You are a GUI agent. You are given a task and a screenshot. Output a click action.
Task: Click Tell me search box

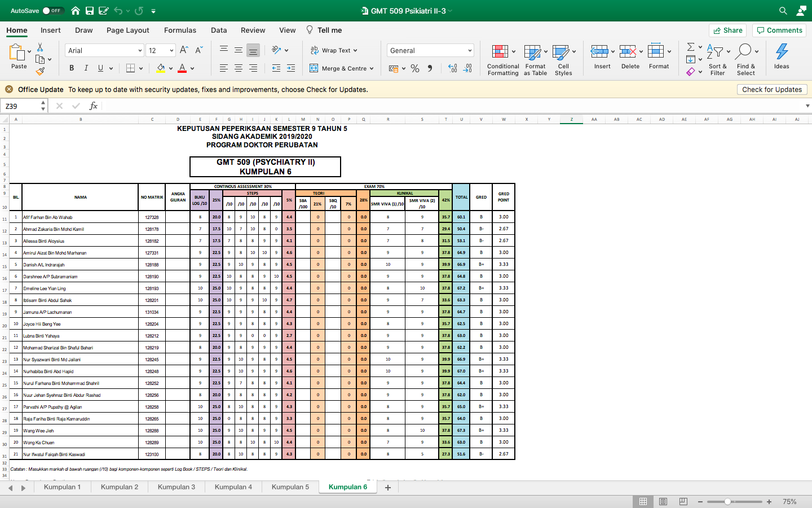324,30
